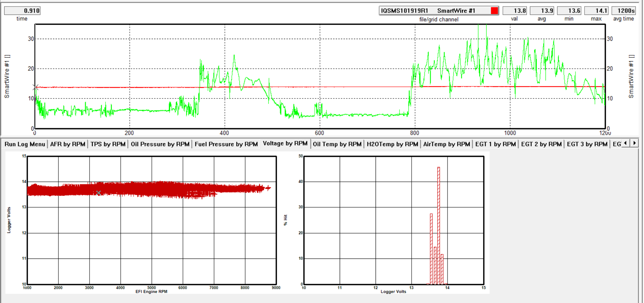Select the TPS by RPM tab
644x303 pixels.
click(108, 144)
